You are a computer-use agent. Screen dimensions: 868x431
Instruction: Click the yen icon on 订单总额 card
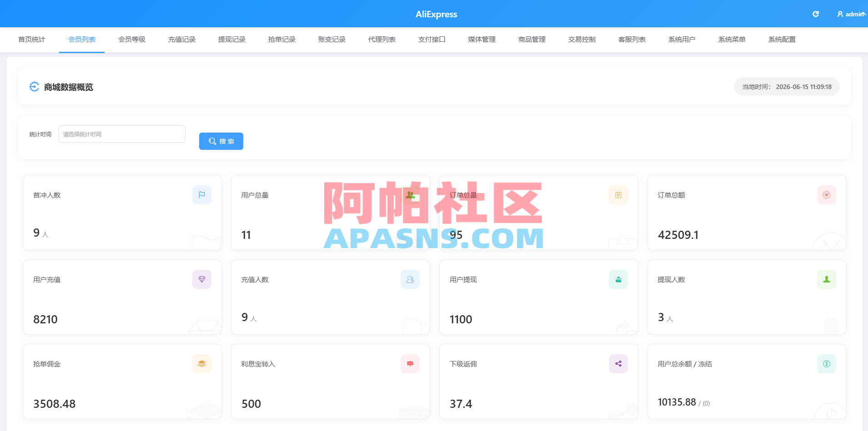point(827,195)
